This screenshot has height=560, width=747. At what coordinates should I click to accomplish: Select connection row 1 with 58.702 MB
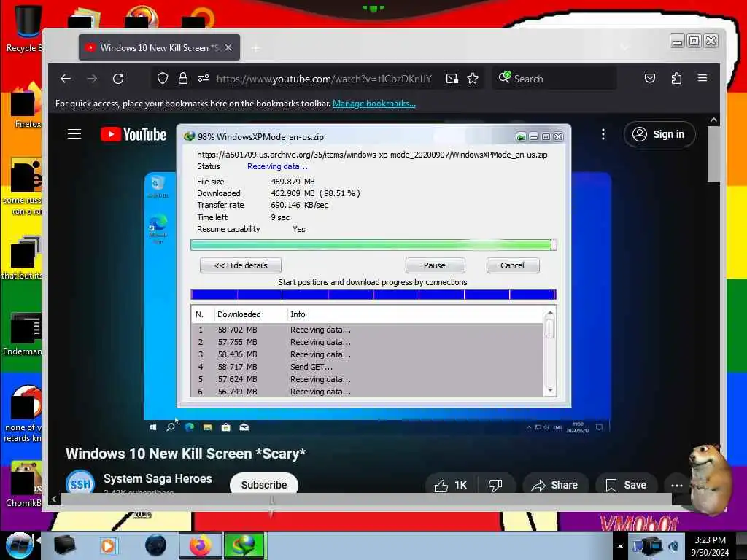368,330
